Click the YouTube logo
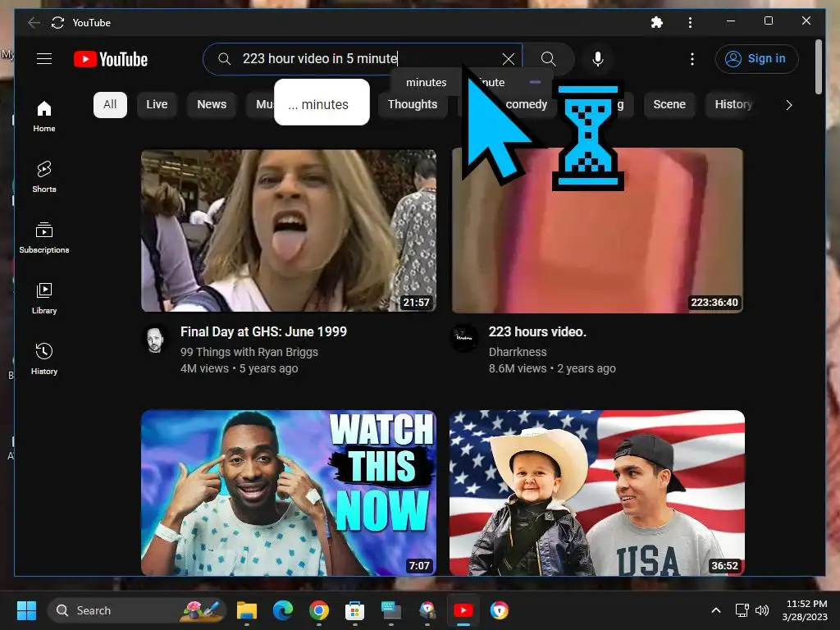840x630 pixels. point(111,59)
